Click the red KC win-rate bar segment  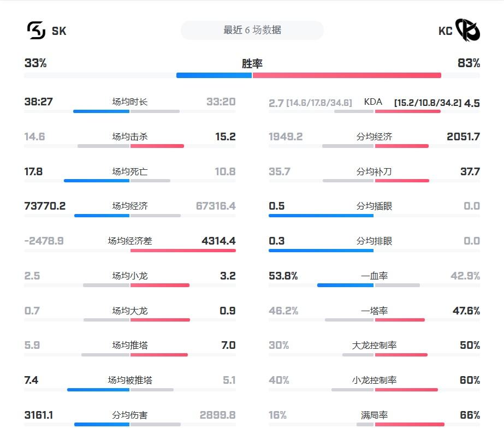(x=347, y=75)
